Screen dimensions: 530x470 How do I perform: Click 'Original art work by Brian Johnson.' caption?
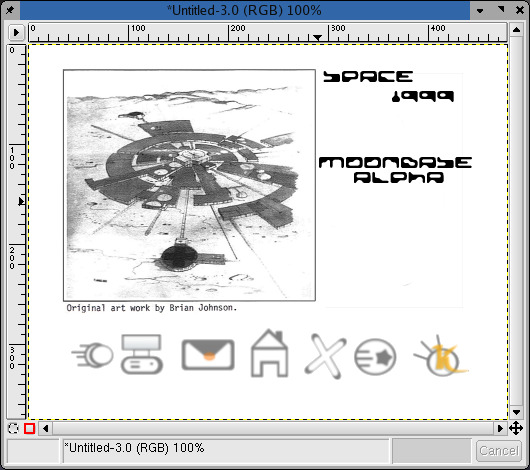[x=151, y=308]
